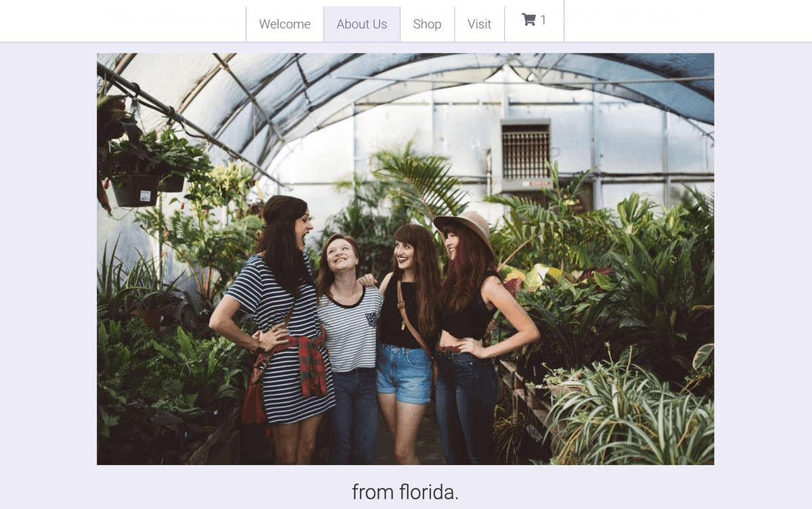The width and height of the screenshot is (812, 509).
Task: Click the 'from florida.' caption text
Action: (405, 492)
